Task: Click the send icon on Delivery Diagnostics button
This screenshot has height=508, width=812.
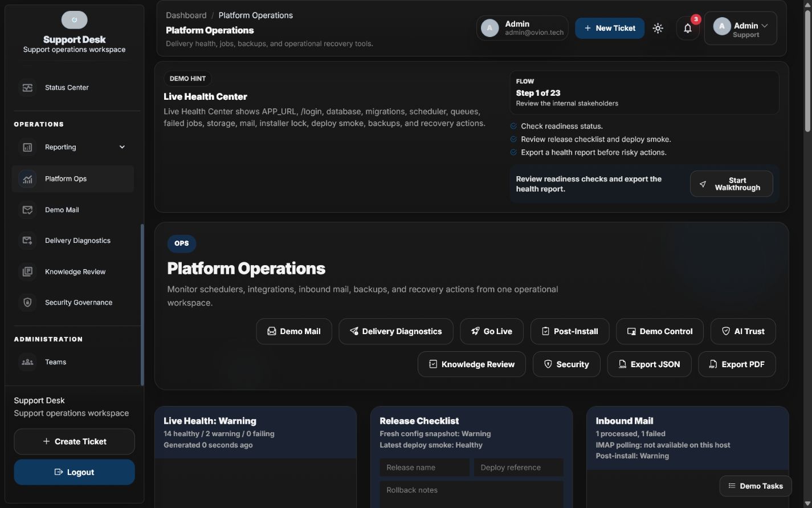Action: tap(354, 331)
